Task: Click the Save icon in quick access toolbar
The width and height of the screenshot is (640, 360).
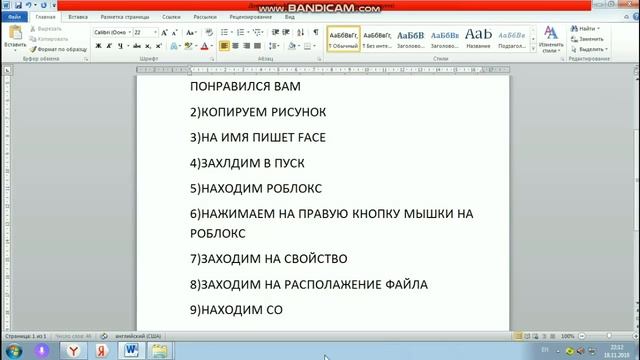Action: (x=18, y=5)
